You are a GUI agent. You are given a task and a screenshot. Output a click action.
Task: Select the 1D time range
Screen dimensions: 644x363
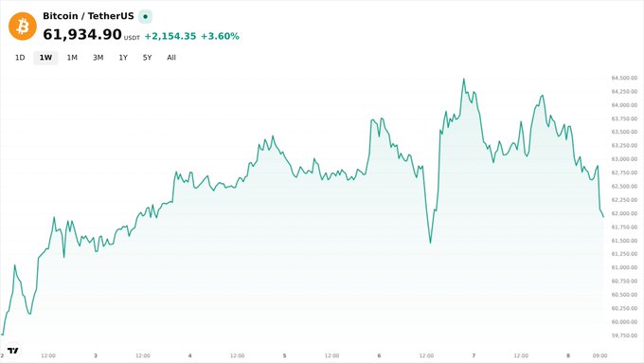tap(20, 58)
